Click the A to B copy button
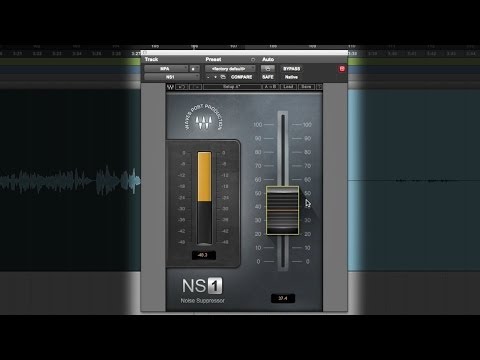The width and height of the screenshot is (480, 360). [270, 87]
